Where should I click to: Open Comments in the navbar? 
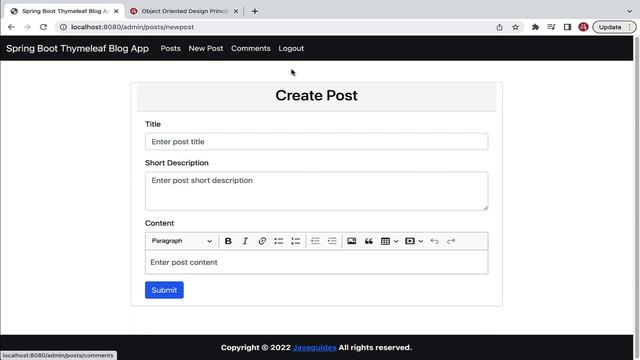tap(251, 48)
